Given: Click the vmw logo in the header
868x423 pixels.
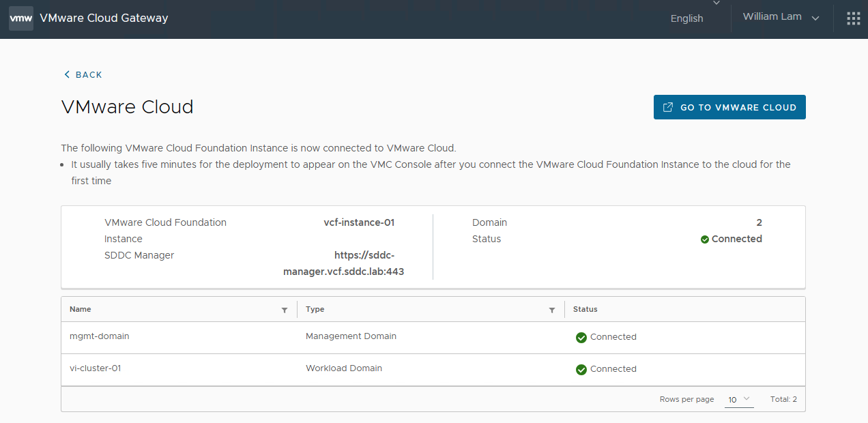Looking at the screenshot, I should click(x=20, y=18).
